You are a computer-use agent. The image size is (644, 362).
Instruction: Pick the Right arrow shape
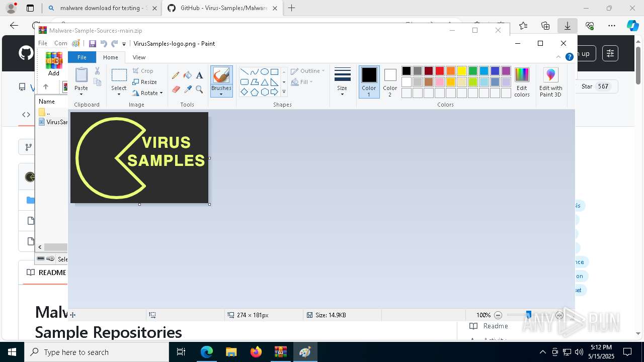coord(274,92)
